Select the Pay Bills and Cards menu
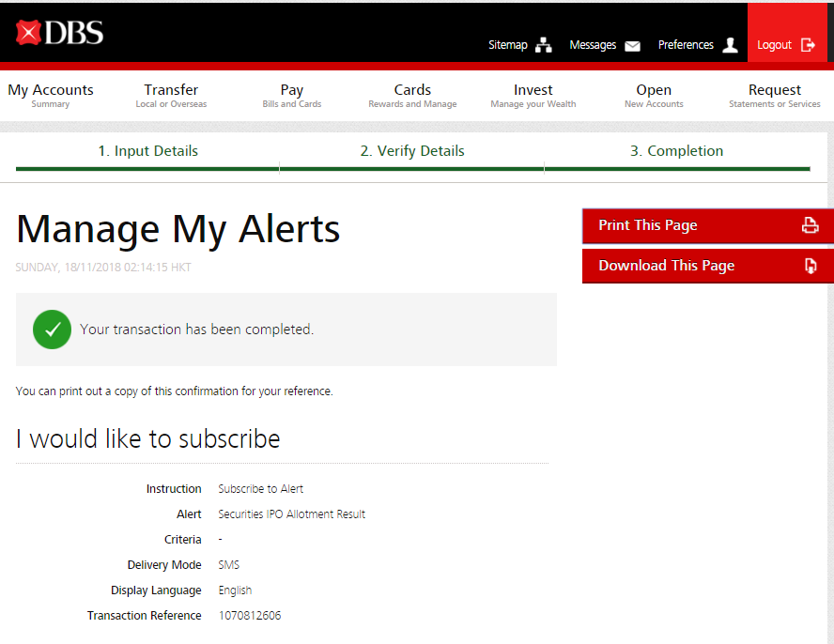Image resolution: width=834 pixels, height=644 pixels. click(291, 96)
